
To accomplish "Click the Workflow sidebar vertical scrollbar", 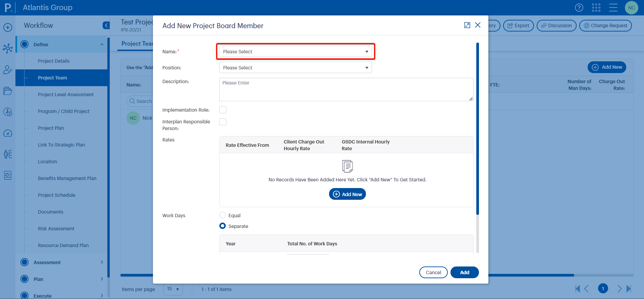I will point(108,158).
